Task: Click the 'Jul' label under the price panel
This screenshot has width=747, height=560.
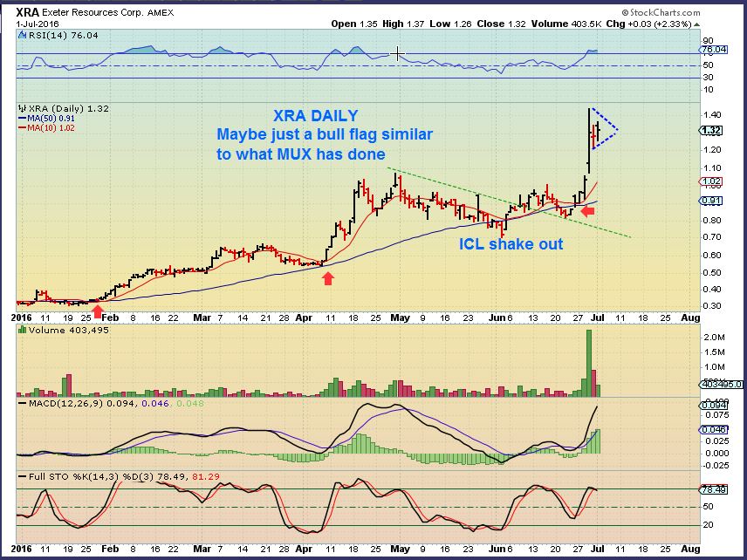Action: (x=598, y=318)
